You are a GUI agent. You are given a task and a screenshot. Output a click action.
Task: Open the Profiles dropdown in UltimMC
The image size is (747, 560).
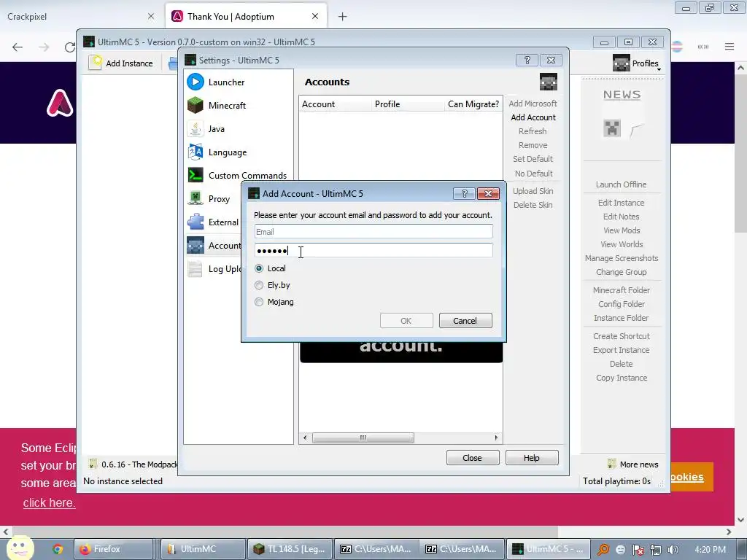638,63
